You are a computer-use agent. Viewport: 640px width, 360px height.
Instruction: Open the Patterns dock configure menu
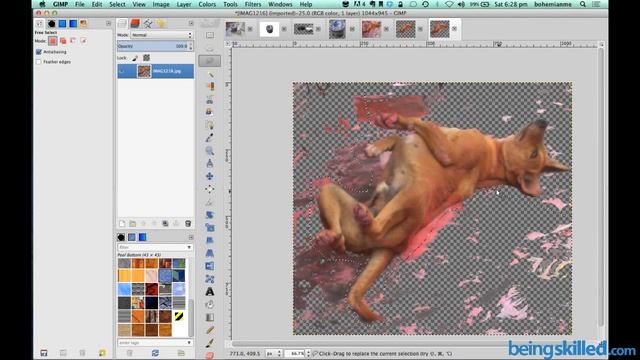coord(191,237)
